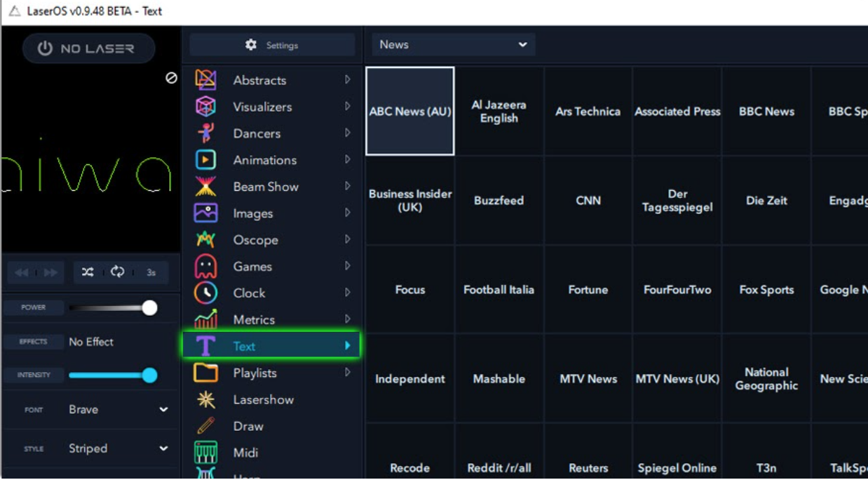Image resolution: width=868 pixels, height=480 pixels.
Task: Expand the Playlists submenu arrow
Action: pyautogui.click(x=348, y=373)
